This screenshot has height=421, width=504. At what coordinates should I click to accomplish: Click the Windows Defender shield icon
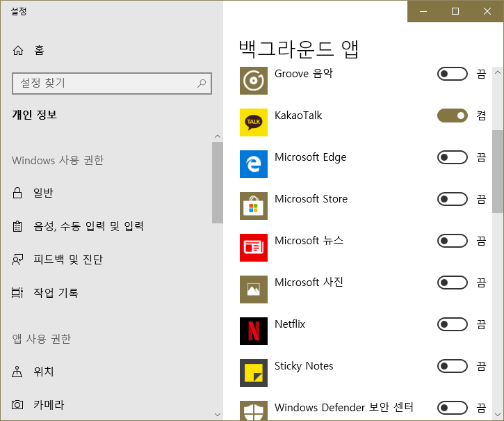[x=254, y=411]
